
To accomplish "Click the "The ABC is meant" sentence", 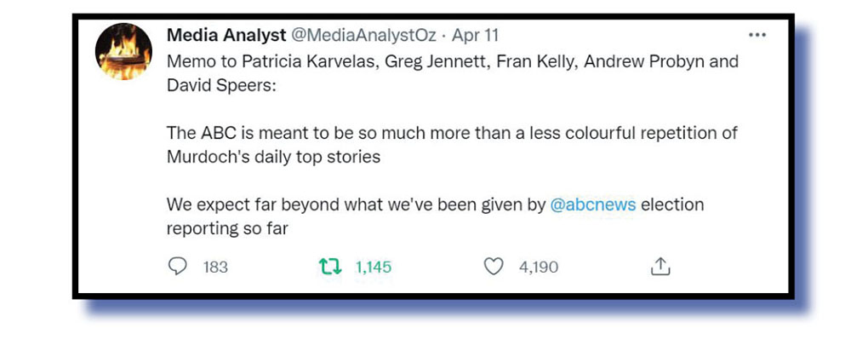I will 451,134.
